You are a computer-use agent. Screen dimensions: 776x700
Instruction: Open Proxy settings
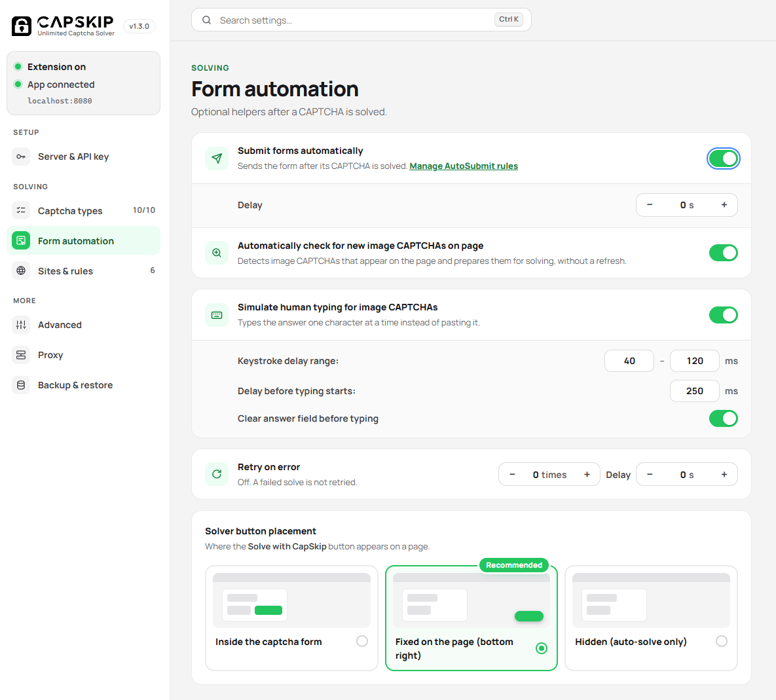coord(83,355)
